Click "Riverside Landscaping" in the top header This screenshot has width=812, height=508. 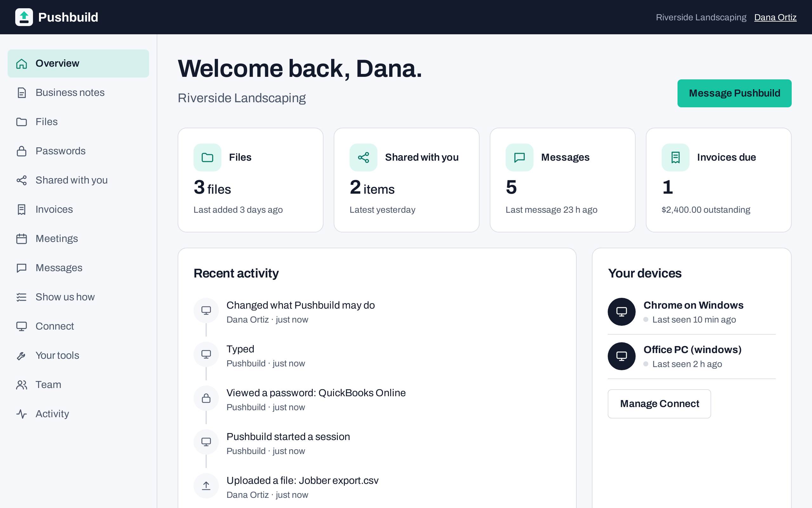pyautogui.click(x=701, y=17)
